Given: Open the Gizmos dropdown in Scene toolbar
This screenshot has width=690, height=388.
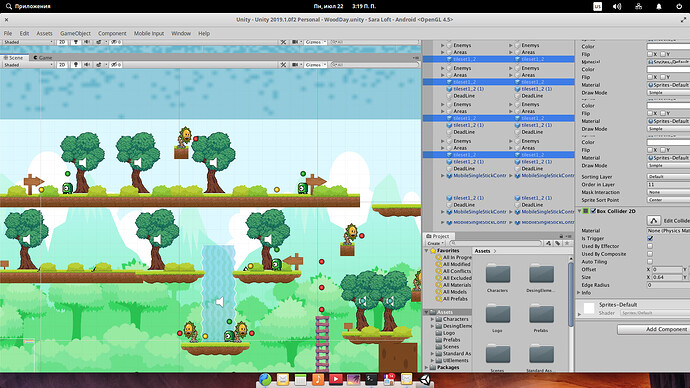Looking at the screenshot, I should point(315,65).
